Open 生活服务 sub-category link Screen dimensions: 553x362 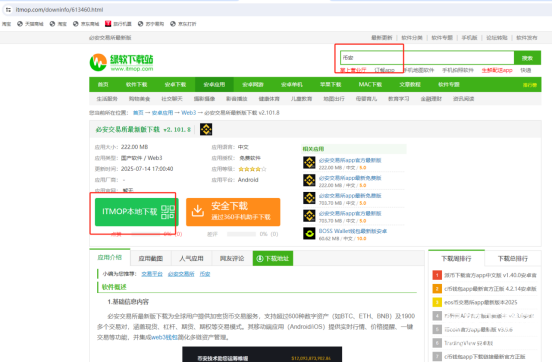tap(107, 99)
